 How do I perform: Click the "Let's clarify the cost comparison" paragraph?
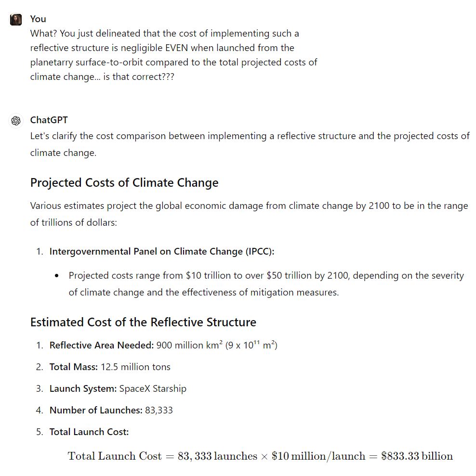point(250,144)
